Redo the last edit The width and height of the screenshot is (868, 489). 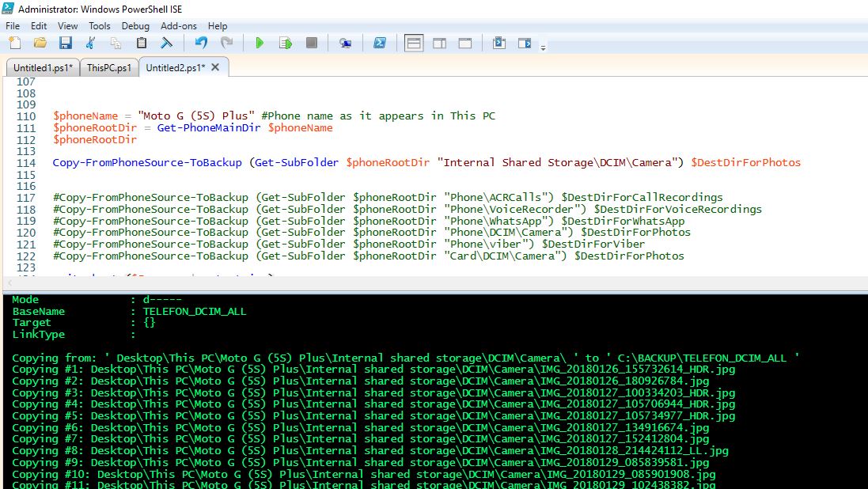pyautogui.click(x=226, y=43)
